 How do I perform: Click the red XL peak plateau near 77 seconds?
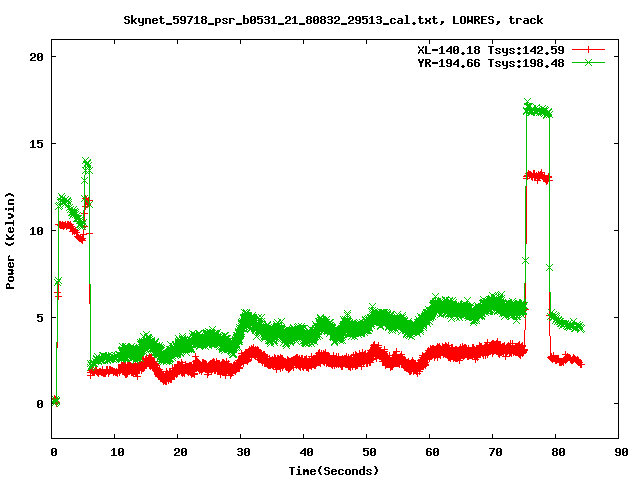(538, 177)
